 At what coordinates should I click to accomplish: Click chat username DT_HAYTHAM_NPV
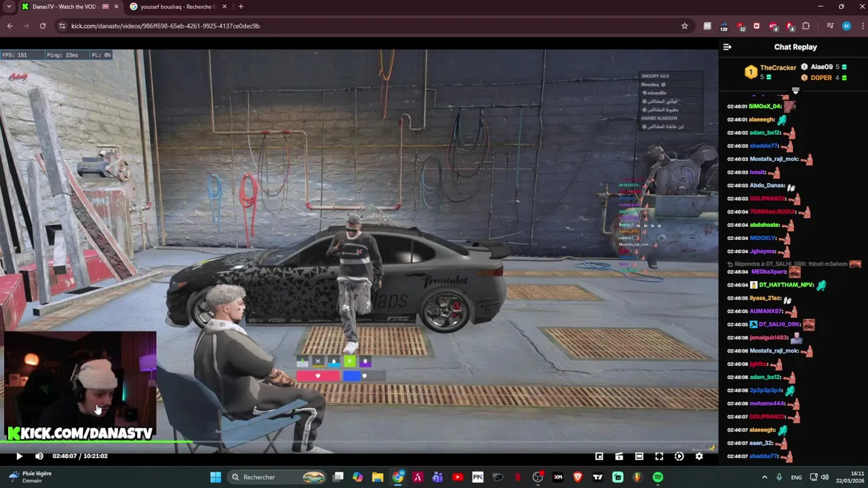coord(786,285)
